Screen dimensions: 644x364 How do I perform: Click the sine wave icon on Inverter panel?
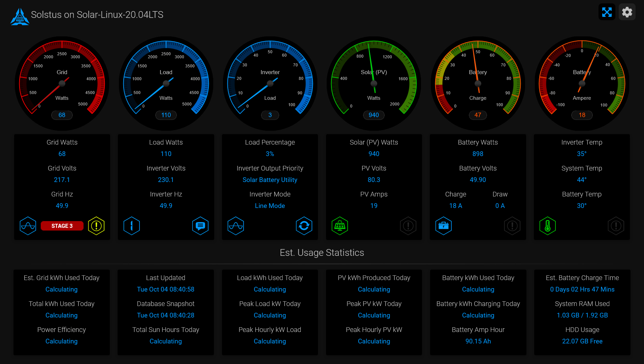[x=236, y=226]
